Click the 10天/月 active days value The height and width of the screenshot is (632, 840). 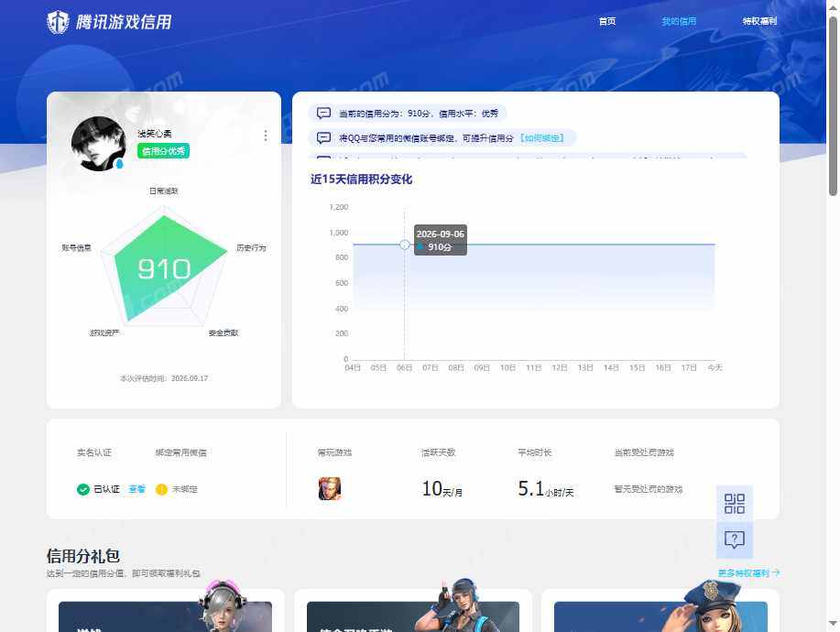pyautogui.click(x=442, y=488)
